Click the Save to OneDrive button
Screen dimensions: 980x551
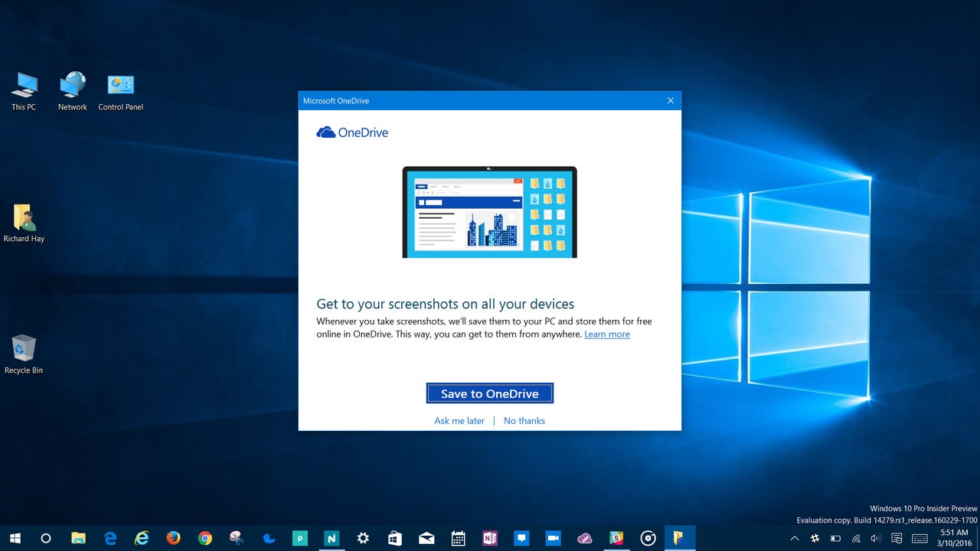[489, 393]
